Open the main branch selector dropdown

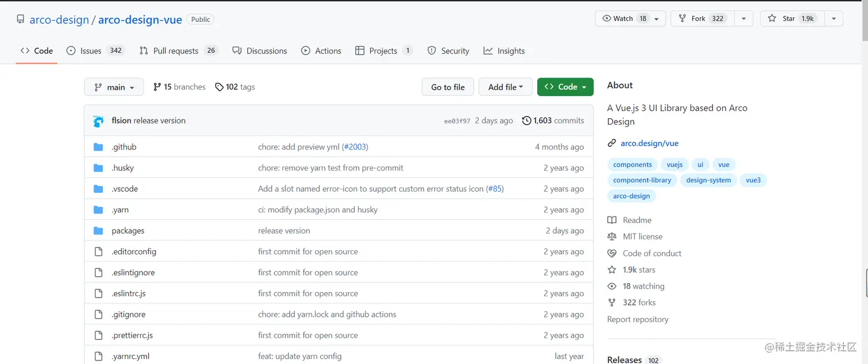tap(114, 87)
